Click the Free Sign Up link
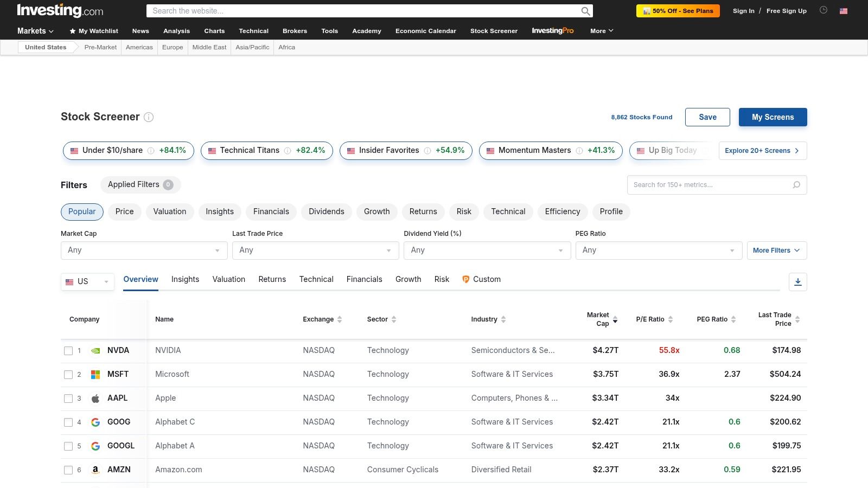 787,11
